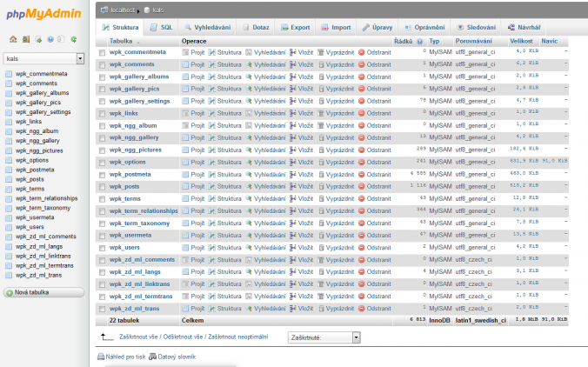Click Zaškrtnout neoptimální link
This screenshot has width=588, height=367.
pos(238,337)
